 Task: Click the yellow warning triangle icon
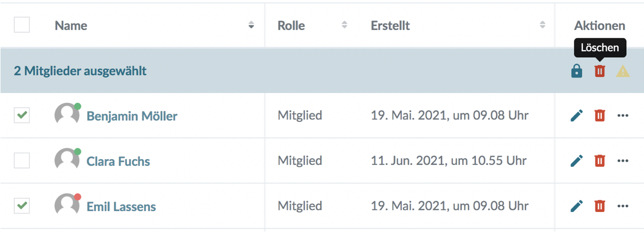[622, 71]
